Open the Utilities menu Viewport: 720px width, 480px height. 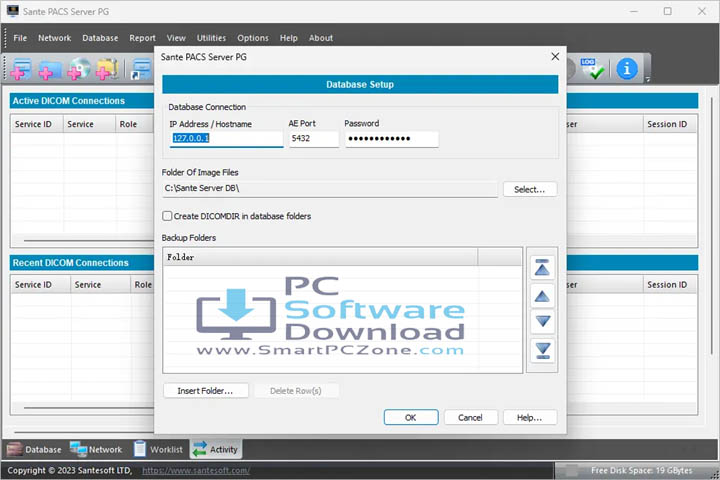point(211,38)
